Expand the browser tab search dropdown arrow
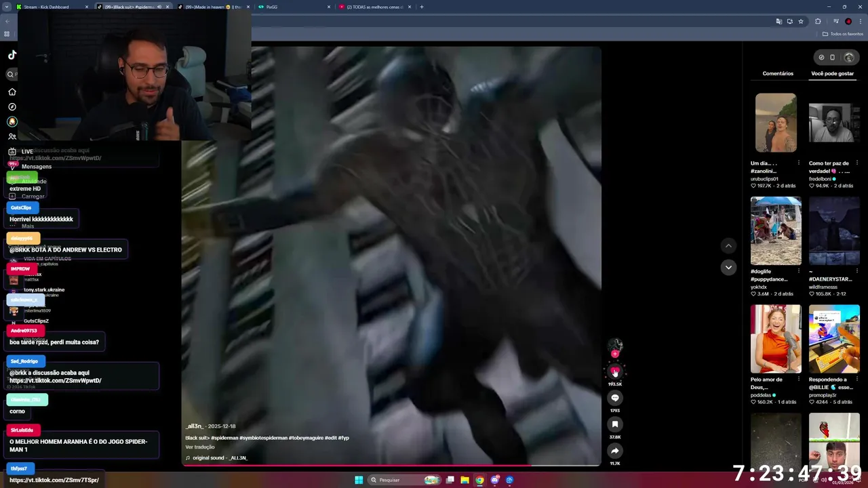 pos(7,7)
